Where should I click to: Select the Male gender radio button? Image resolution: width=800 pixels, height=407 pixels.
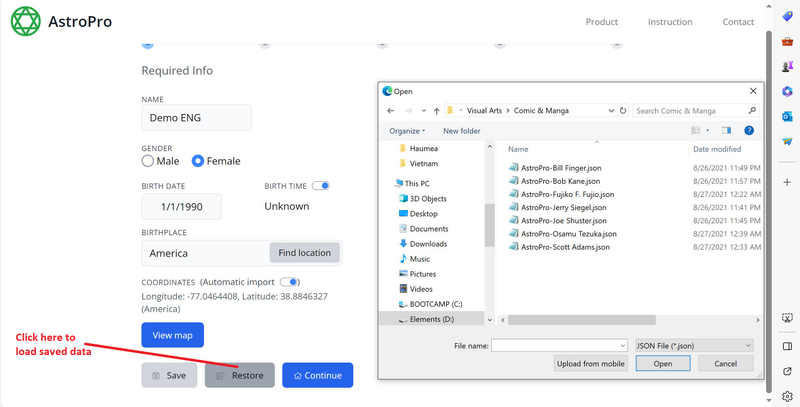(148, 161)
